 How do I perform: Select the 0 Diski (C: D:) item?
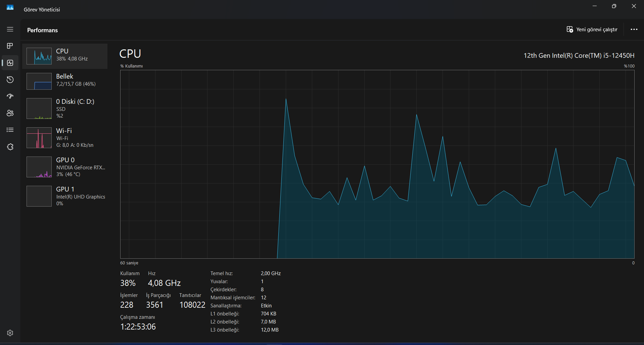pyautogui.click(x=65, y=108)
